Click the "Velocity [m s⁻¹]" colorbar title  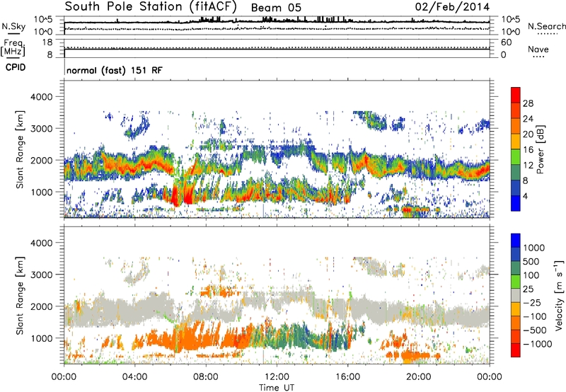[559, 296]
